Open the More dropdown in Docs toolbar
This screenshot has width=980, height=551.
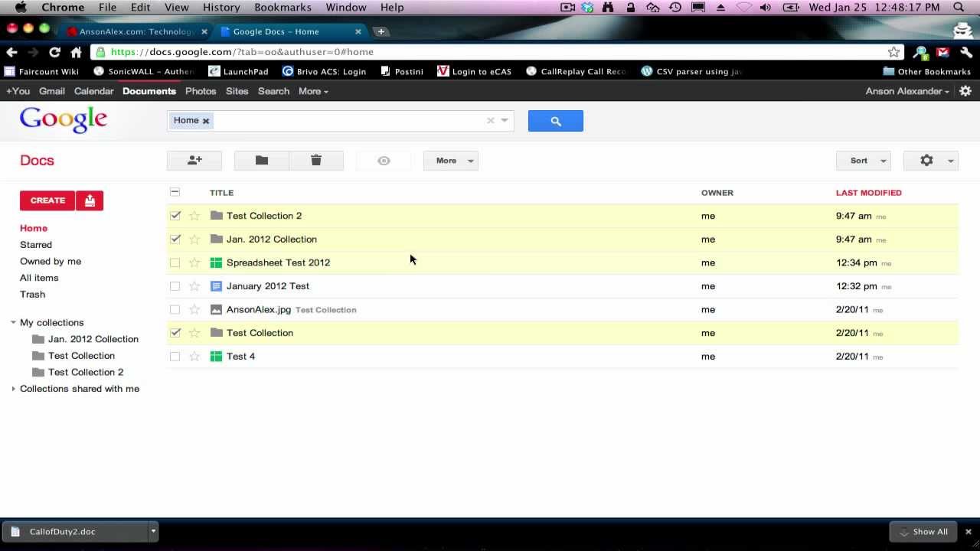451,161
